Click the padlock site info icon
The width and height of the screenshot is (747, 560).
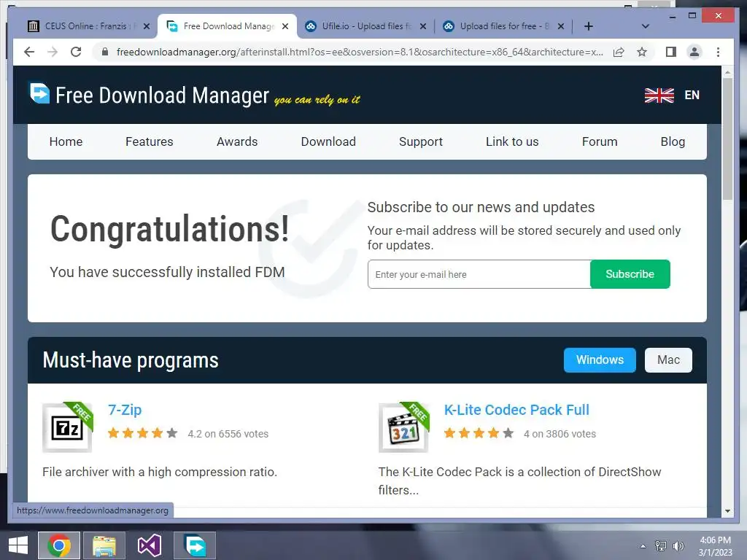(105, 52)
